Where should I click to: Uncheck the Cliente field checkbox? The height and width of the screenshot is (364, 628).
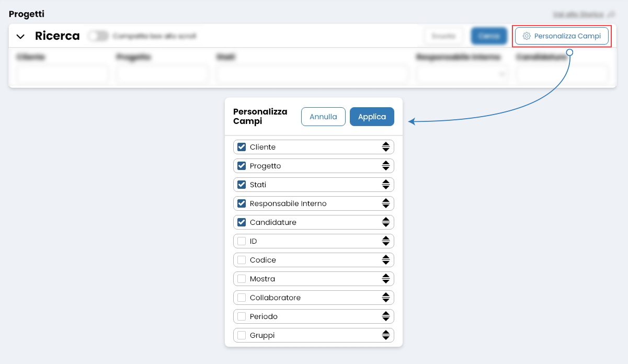tap(242, 147)
